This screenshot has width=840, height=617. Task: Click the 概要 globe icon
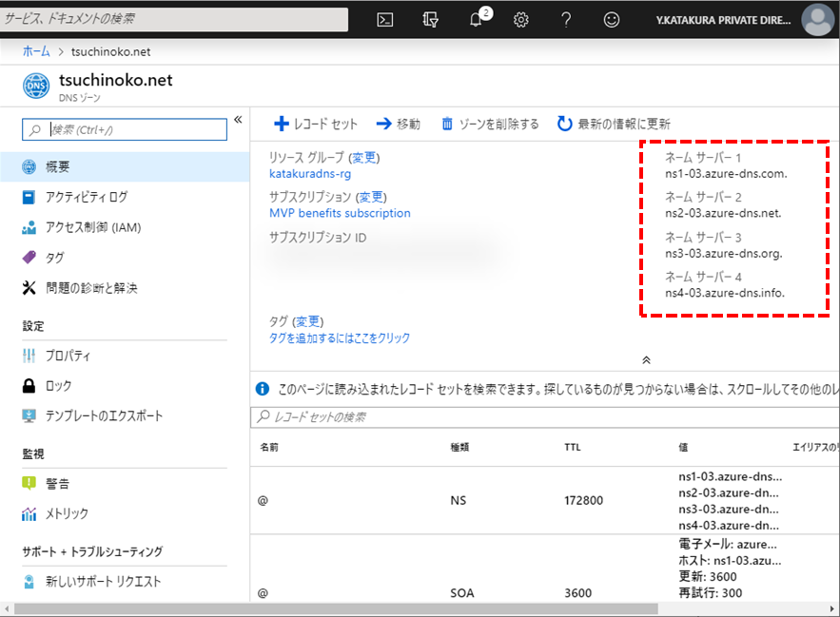tap(29, 166)
